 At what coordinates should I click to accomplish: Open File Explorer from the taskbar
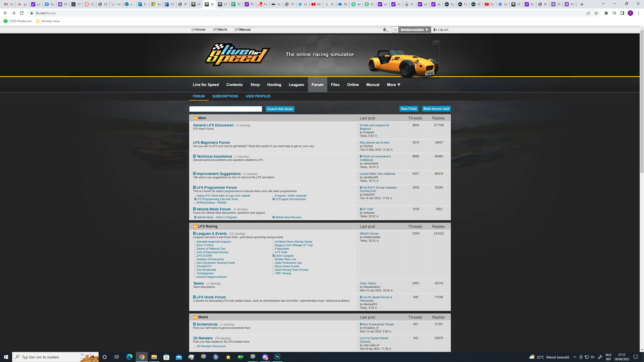click(154, 357)
